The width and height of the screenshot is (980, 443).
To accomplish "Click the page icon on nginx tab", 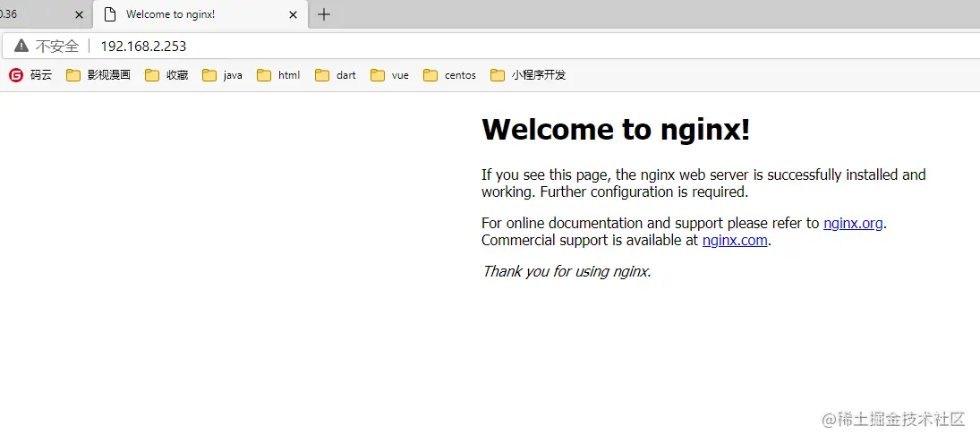I will (x=110, y=14).
